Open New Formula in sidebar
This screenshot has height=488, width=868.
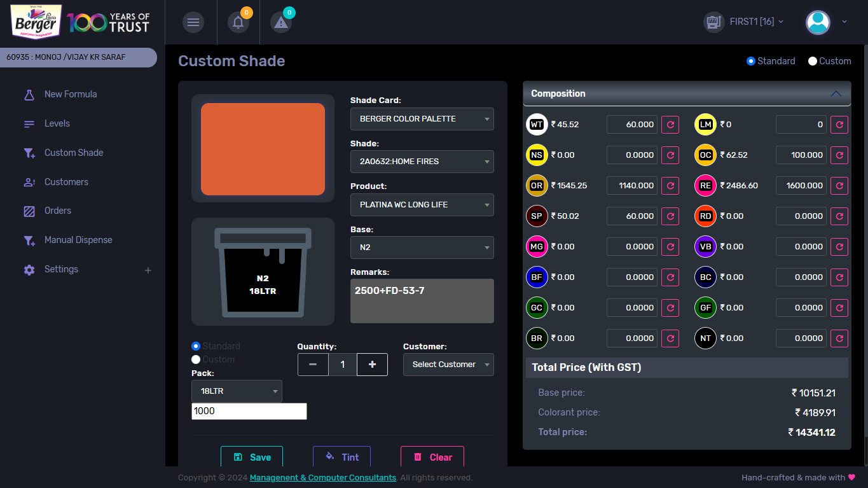click(x=71, y=94)
